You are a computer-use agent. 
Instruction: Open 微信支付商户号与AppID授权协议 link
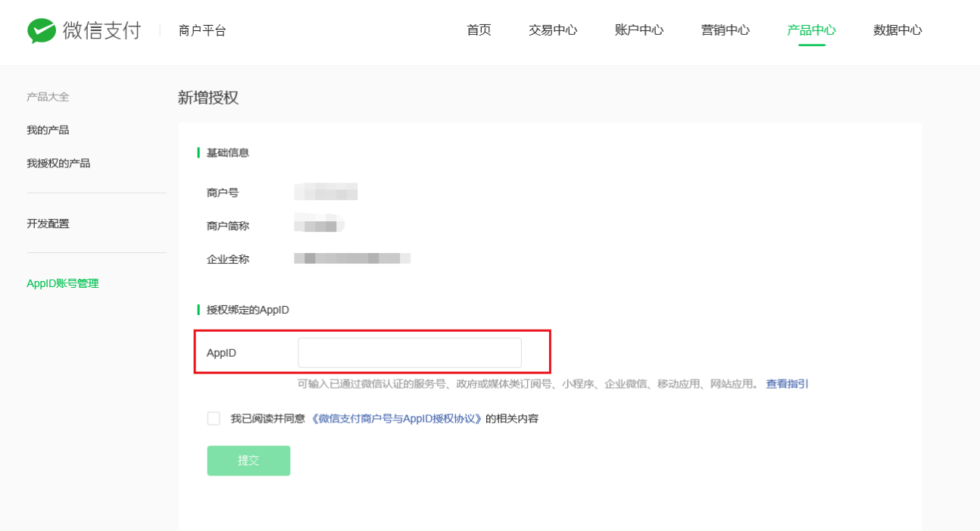point(398,418)
